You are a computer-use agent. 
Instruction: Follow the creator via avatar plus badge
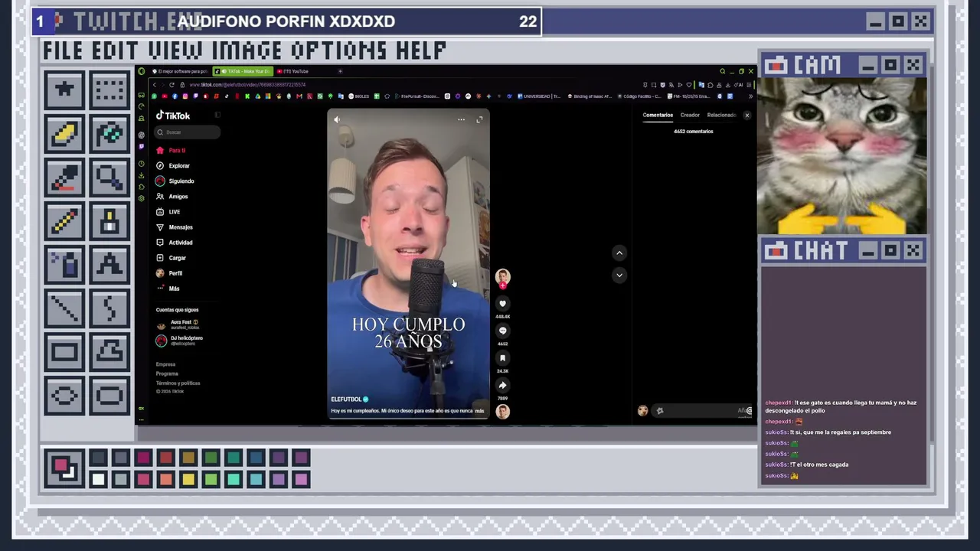pos(502,285)
